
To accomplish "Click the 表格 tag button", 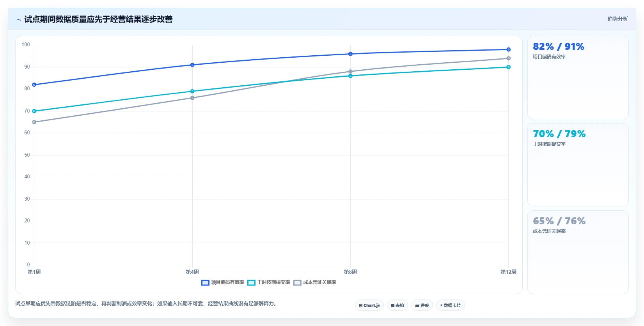I will click(397, 305).
